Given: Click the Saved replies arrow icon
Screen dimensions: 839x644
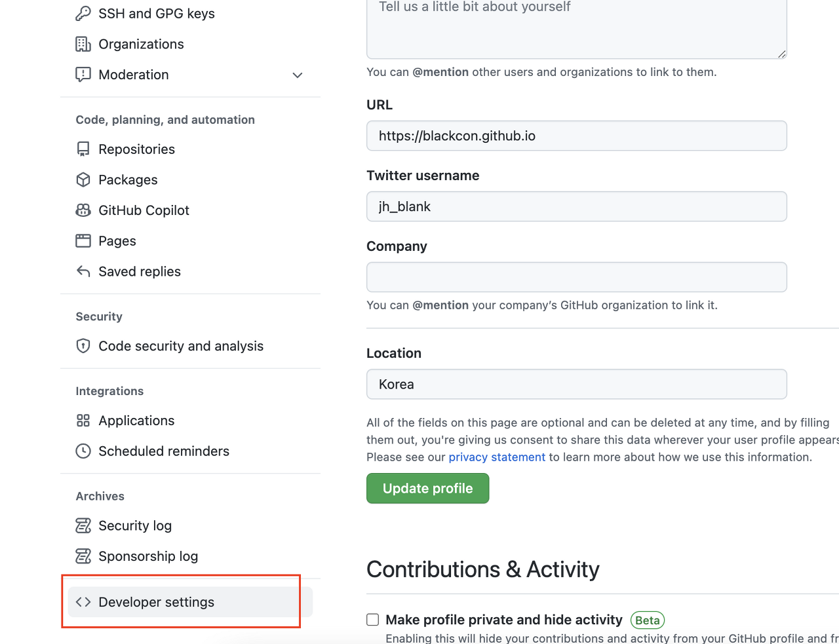Looking at the screenshot, I should click(x=83, y=271).
